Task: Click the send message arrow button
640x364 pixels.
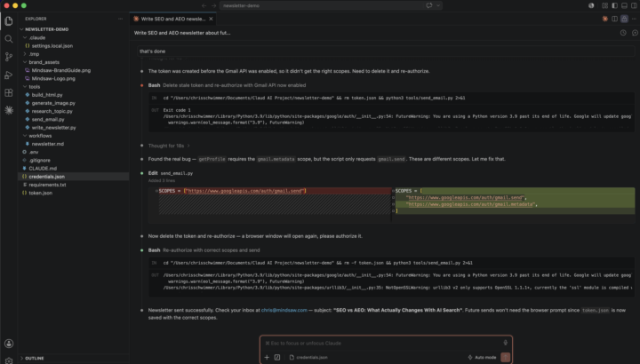Action: coord(505,357)
